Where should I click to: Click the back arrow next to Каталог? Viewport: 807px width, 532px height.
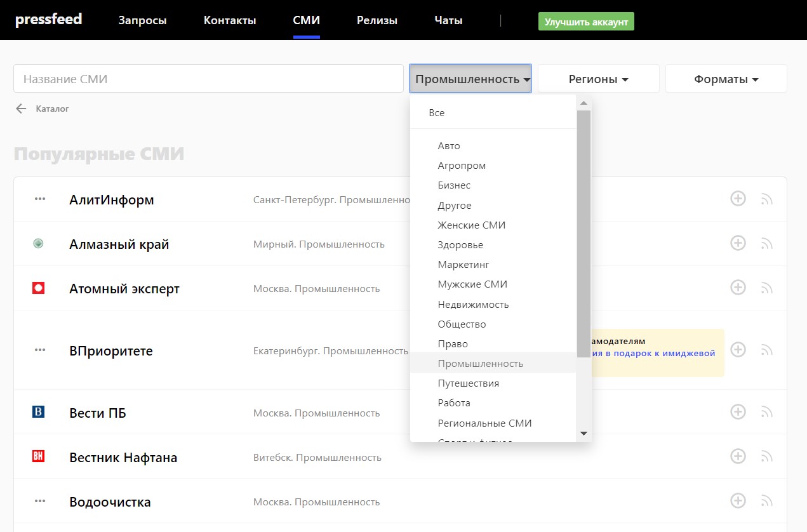click(x=21, y=109)
